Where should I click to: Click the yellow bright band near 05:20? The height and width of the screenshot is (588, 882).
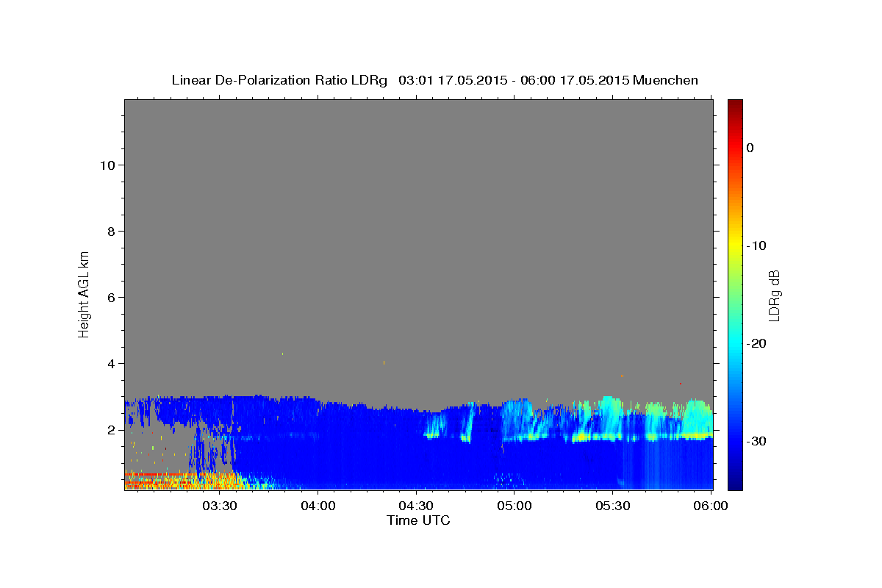coord(582,437)
